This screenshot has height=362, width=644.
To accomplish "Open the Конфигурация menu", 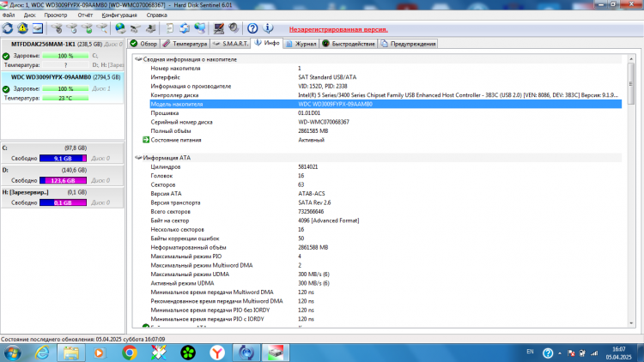I will (x=119, y=15).
